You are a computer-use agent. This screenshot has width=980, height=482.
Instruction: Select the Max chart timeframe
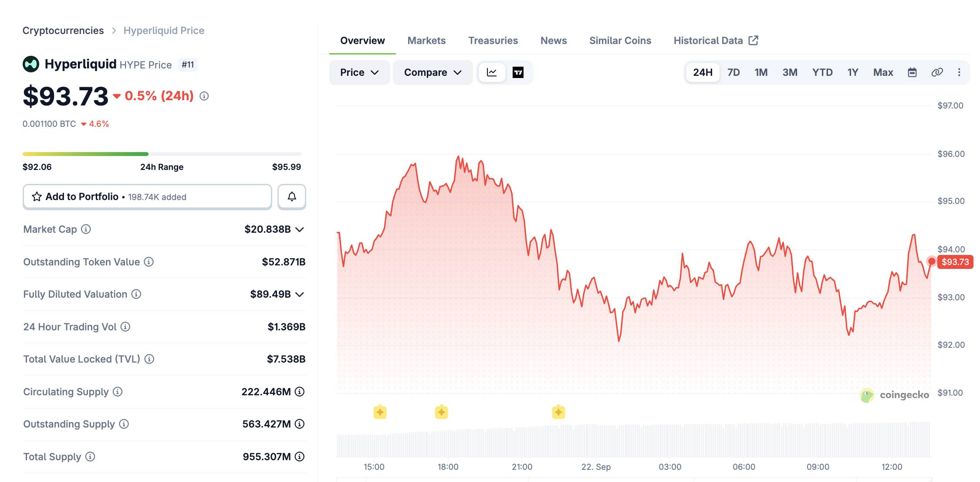(x=883, y=72)
